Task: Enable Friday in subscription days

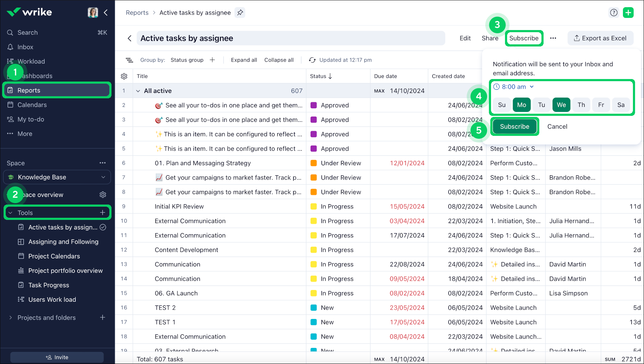Action: (x=601, y=105)
